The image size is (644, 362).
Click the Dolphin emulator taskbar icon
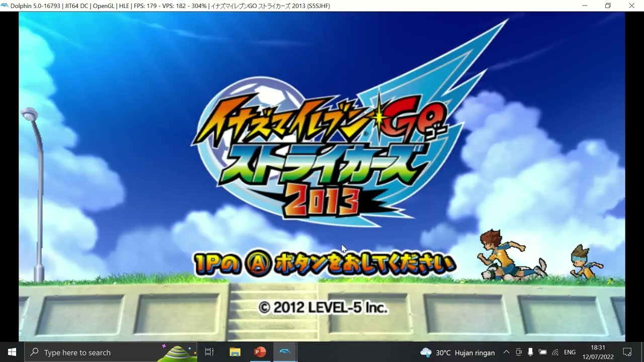tap(285, 352)
